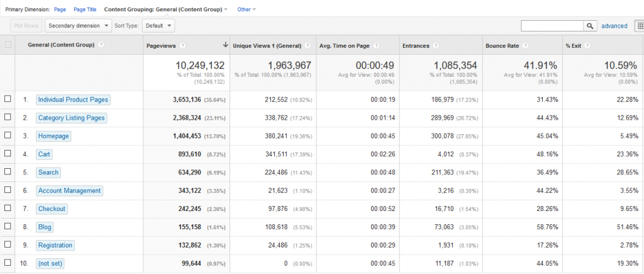Open Registration content group
This screenshot has width=644, height=274.
[x=55, y=245]
